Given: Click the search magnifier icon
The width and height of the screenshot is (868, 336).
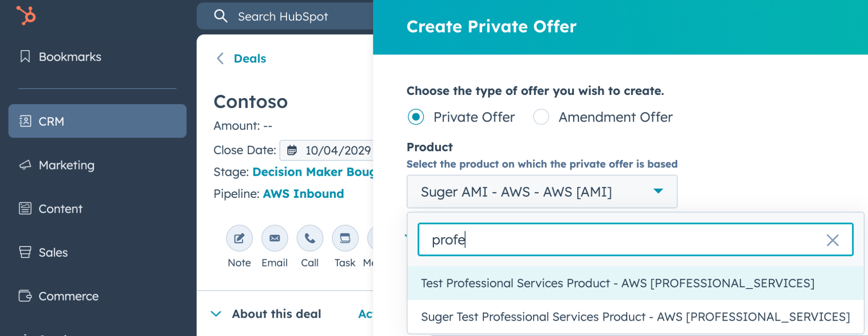Looking at the screenshot, I should tap(221, 16).
